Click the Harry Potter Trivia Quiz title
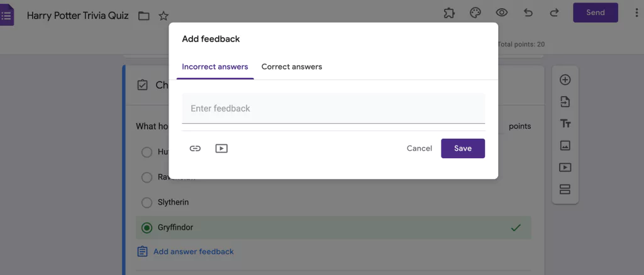 (77, 16)
